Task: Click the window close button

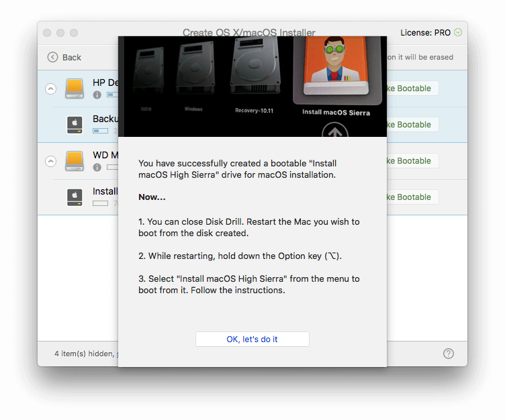Action: pos(47,33)
